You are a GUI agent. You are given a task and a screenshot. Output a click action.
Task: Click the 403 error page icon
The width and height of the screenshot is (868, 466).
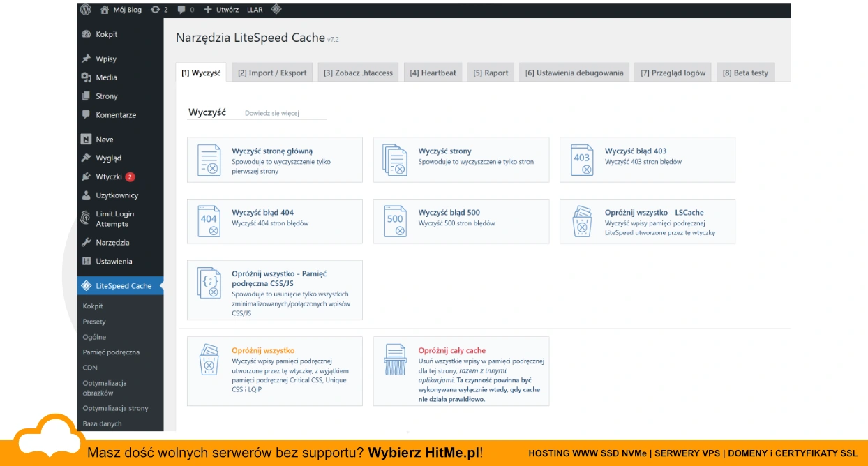tap(581, 160)
